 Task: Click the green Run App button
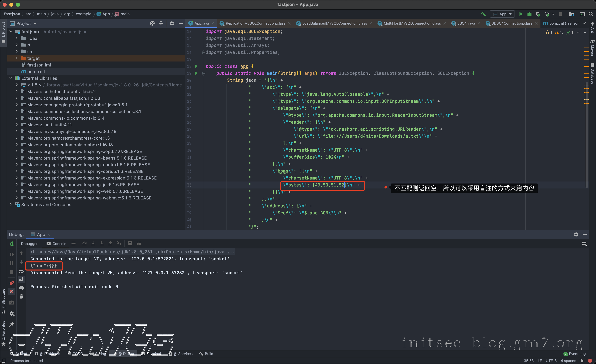point(521,14)
